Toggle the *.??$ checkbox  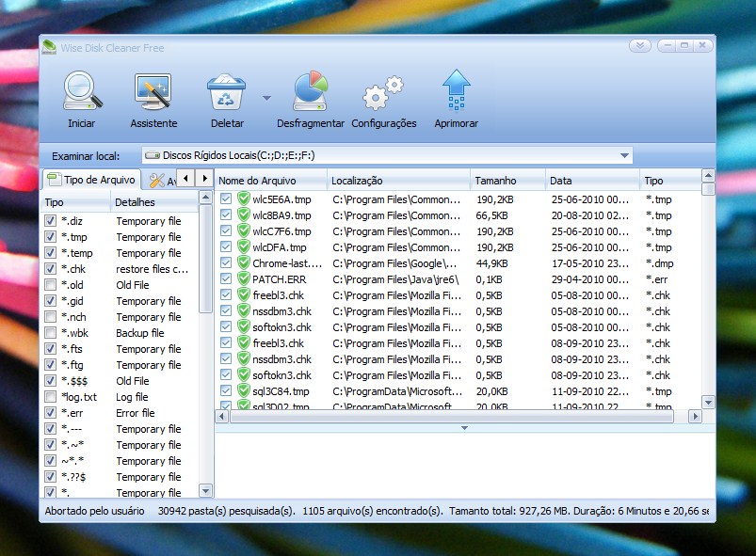[50, 476]
